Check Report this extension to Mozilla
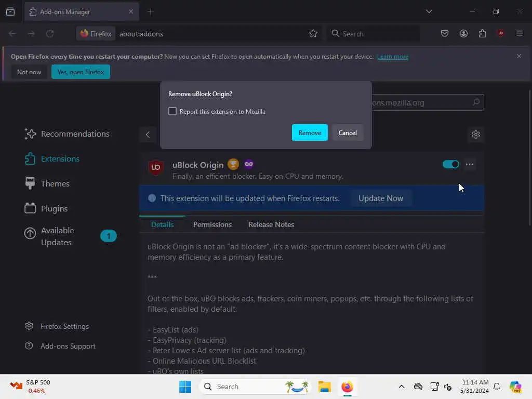Image resolution: width=532 pixels, height=399 pixels. pyautogui.click(x=172, y=111)
